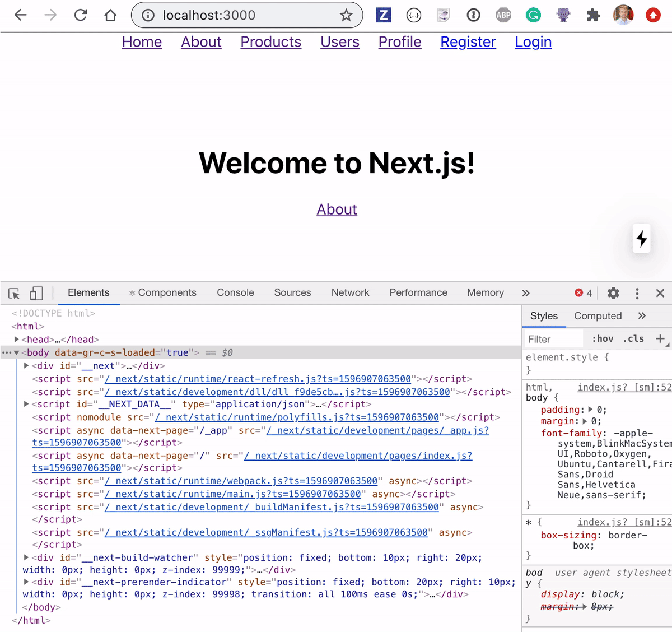Click the red update arrow icon

[653, 15]
